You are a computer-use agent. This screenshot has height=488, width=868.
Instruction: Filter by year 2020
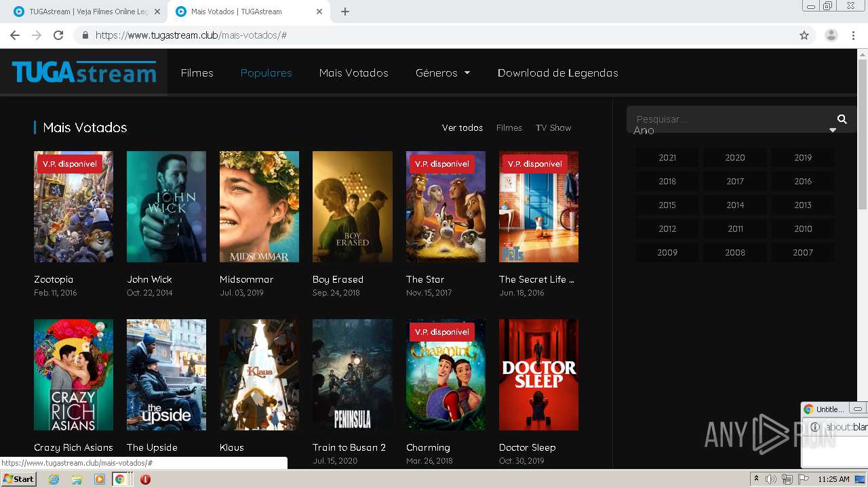[735, 157]
